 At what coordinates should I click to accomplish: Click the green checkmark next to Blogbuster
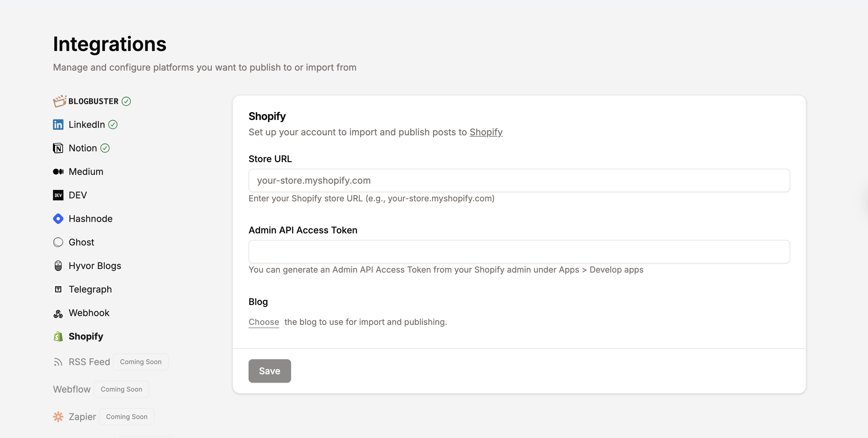coord(126,101)
